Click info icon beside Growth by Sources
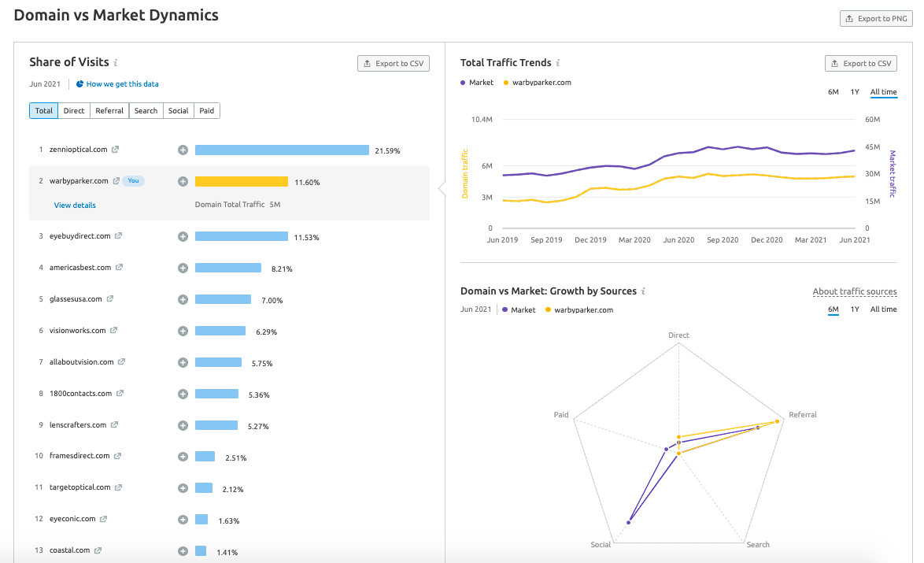The image size is (924, 563). pyautogui.click(x=643, y=291)
